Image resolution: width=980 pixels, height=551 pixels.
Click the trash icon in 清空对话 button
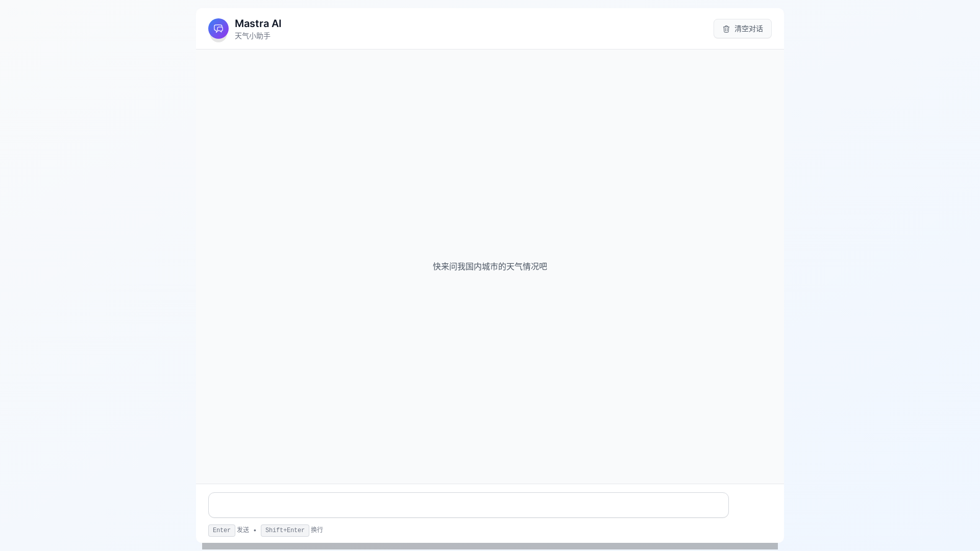click(726, 29)
